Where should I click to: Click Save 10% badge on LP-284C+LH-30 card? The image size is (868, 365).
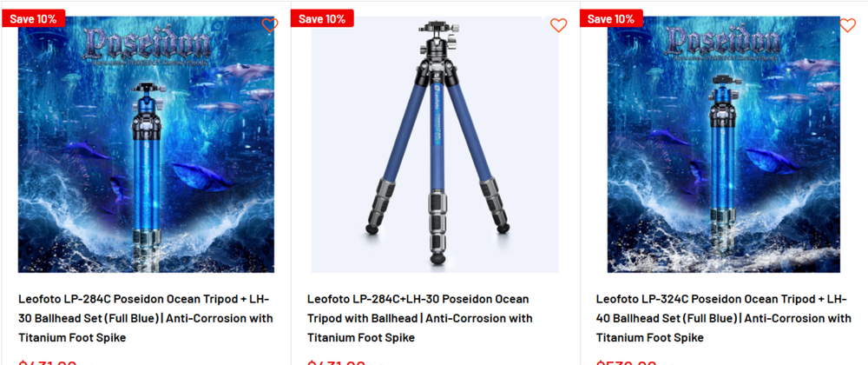(x=322, y=18)
